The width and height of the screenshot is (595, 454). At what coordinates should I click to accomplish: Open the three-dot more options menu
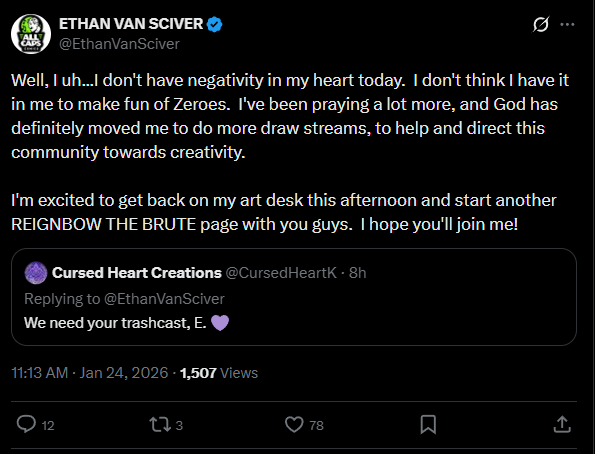coord(567,25)
